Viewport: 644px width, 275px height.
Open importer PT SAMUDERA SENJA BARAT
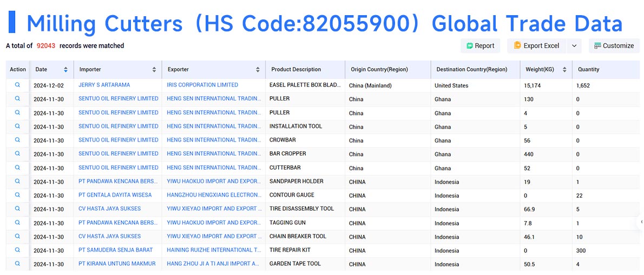pos(115,250)
